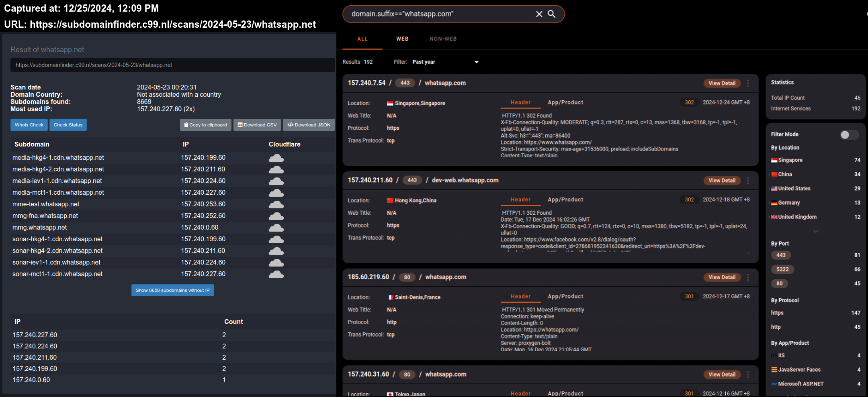Screen dimensions: 868x397
Task: Click the search magnifier icon
Action: 552,14
